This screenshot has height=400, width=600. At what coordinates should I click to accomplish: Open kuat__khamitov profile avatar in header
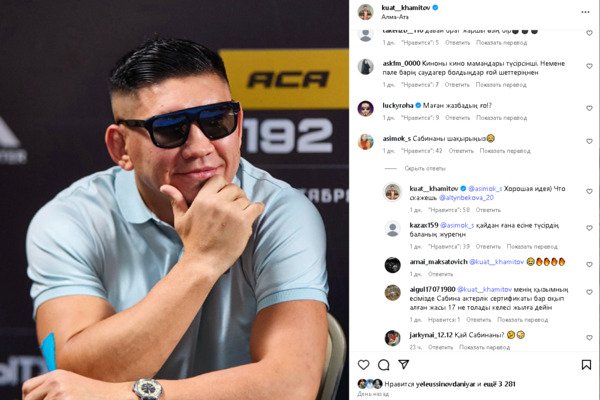(x=365, y=12)
